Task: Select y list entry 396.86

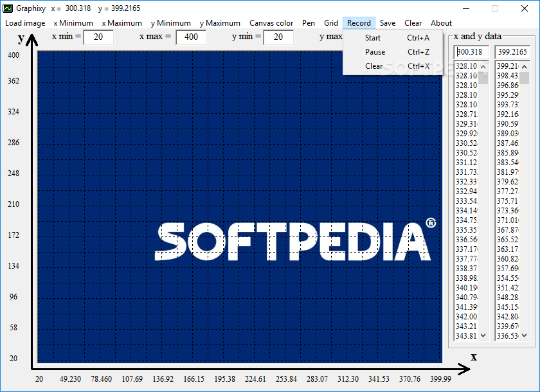Action: point(508,85)
